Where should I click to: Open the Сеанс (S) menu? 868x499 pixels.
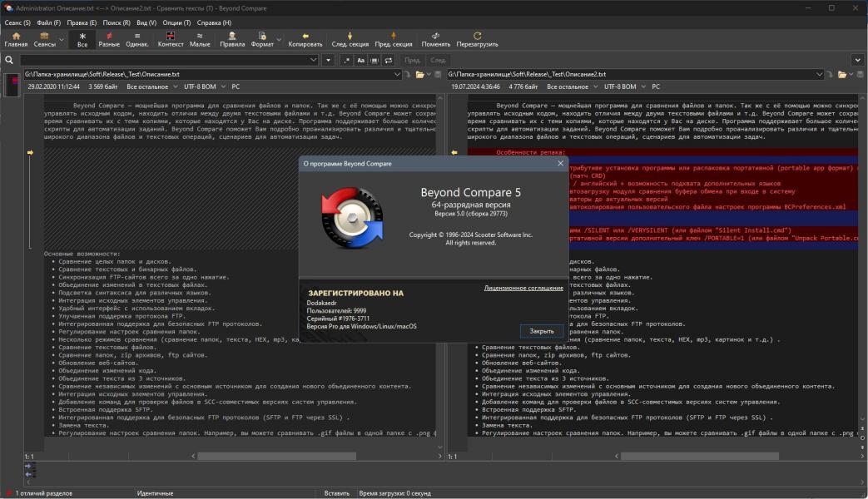[17, 22]
